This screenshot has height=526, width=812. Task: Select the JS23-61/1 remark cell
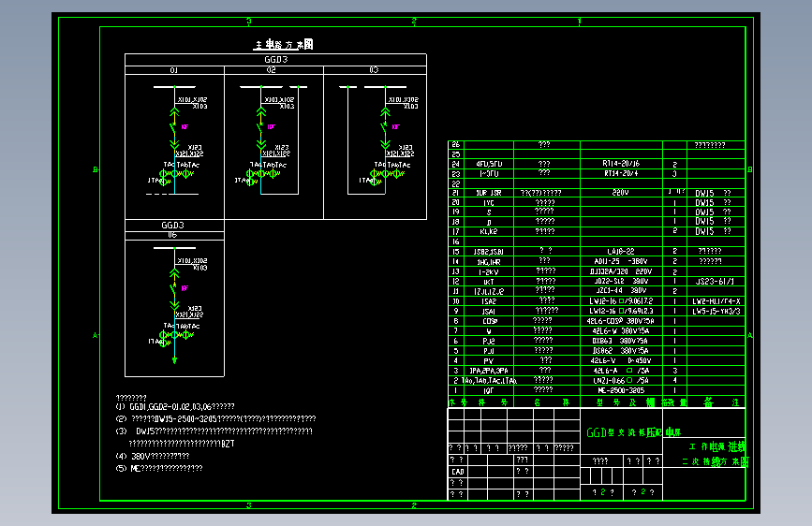click(715, 282)
